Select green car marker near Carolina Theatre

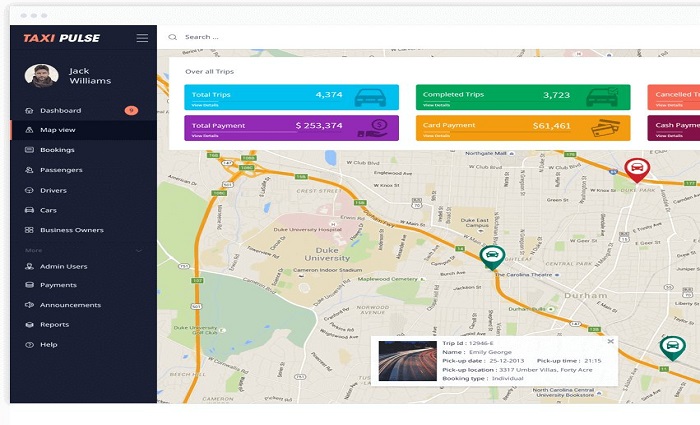[x=492, y=257]
